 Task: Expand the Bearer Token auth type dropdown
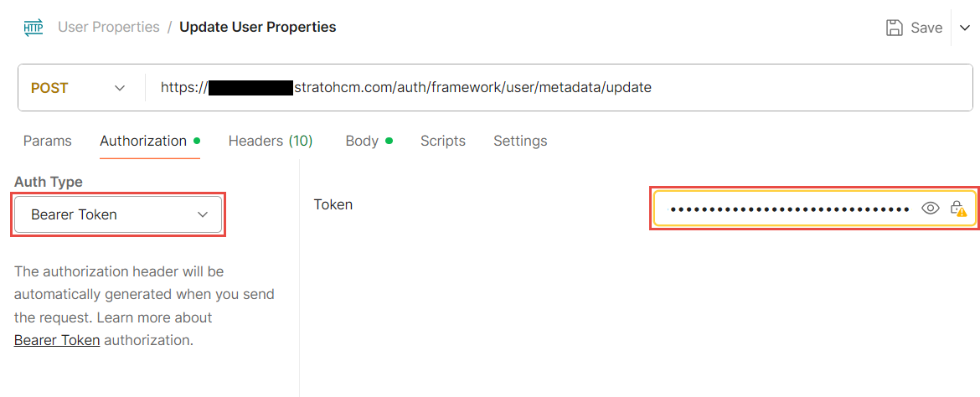pyautogui.click(x=118, y=214)
